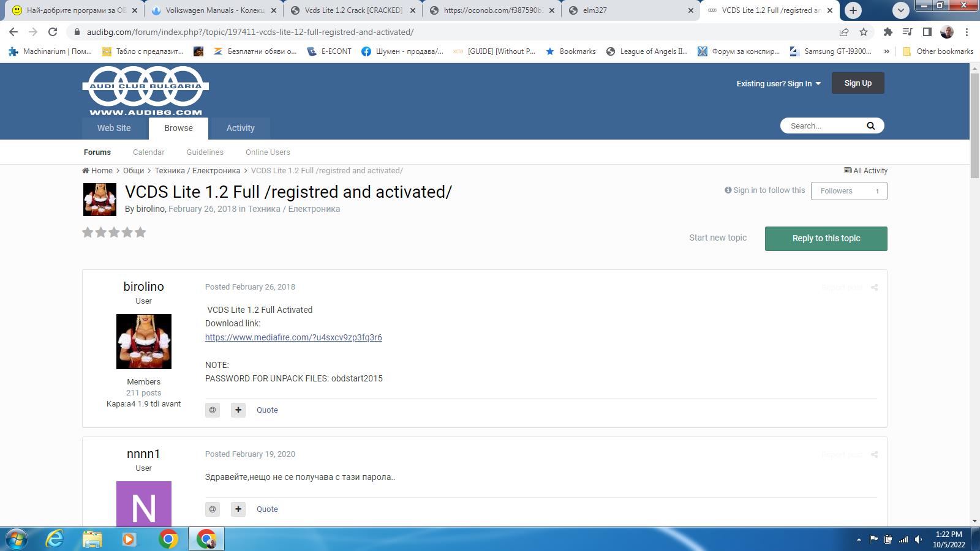
Task: Open the Chrome extensions puzzle icon
Action: click(888, 32)
